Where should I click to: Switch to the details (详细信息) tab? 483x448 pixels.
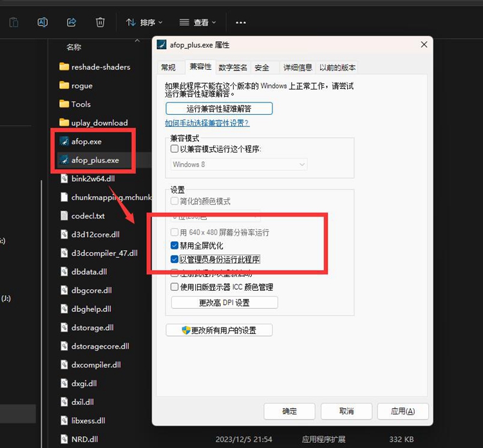tap(298, 67)
